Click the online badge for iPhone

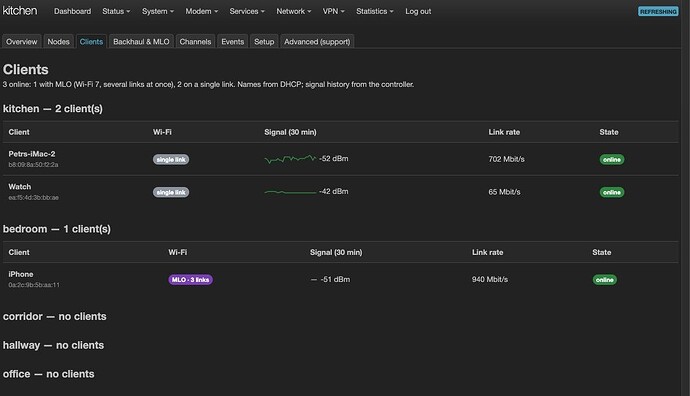point(605,280)
